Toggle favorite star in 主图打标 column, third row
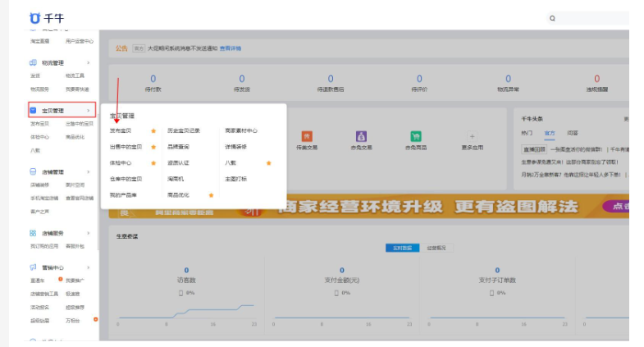The width and height of the screenshot is (644, 347). tap(268, 163)
